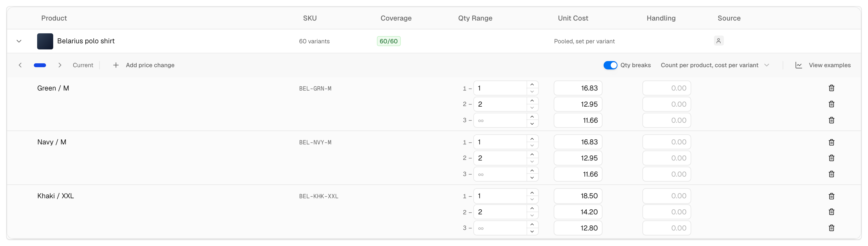The height and width of the screenshot is (246, 868).
Task: Click the Unit Cost column header
Action: (x=573, y=18)
